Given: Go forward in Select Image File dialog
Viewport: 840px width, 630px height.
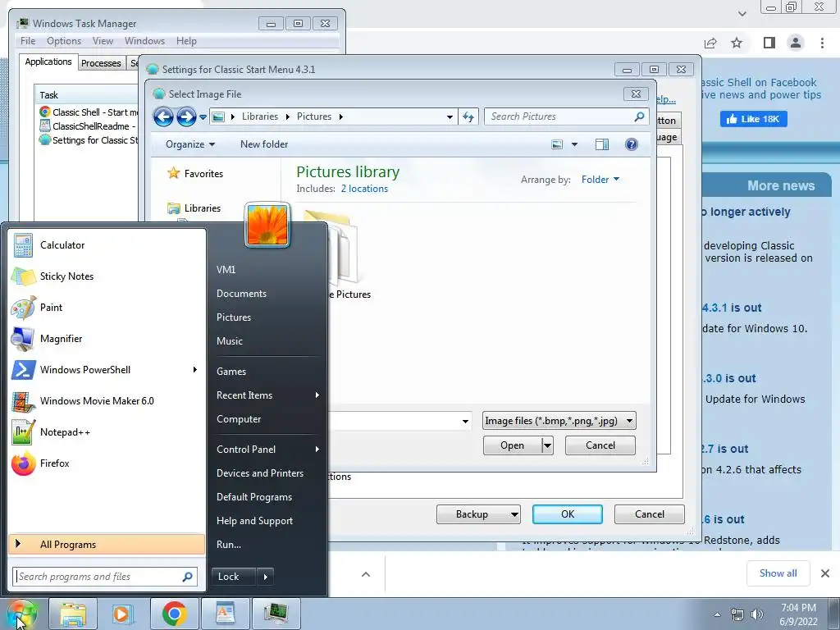Looking at the screenshot, I should pos(186,116).
